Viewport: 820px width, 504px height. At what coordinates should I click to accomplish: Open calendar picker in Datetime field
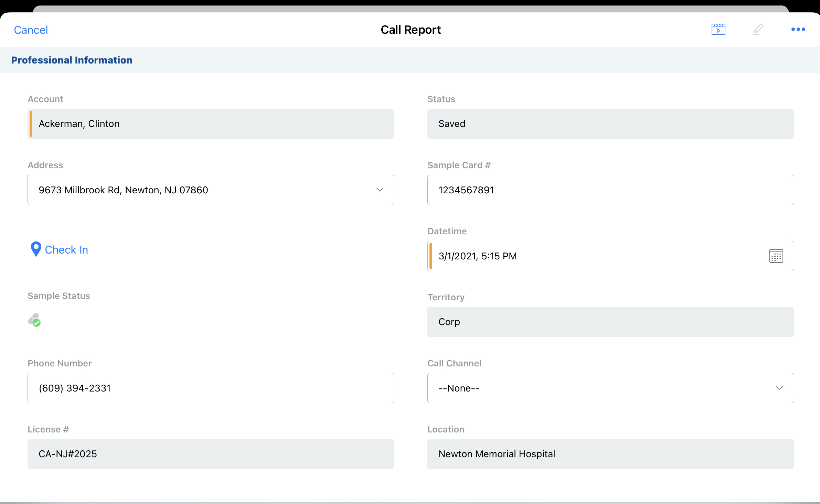pyautogui.click(x=776, y=256)
